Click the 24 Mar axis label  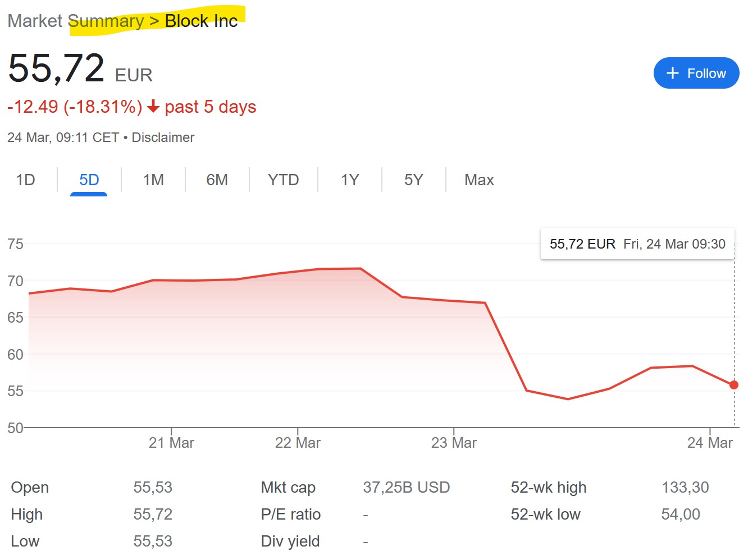point(710,443)
